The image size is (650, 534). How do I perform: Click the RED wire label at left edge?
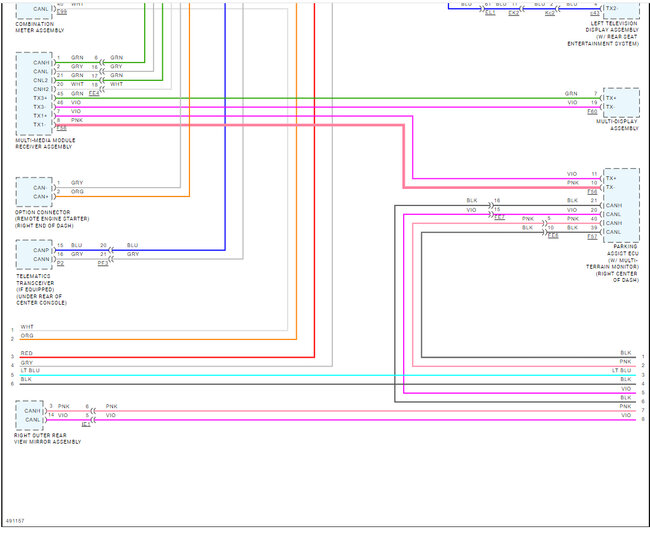(27, 353)
